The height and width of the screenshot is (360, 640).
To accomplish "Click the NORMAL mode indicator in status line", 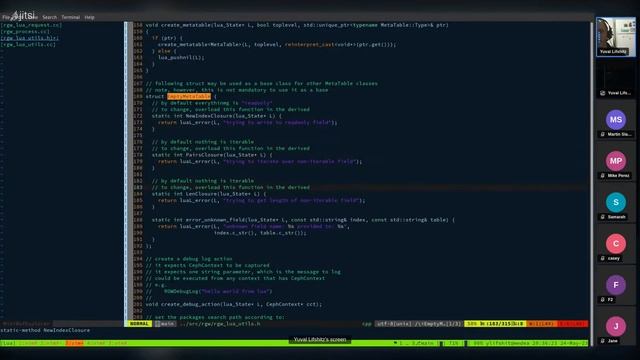I will 140,324.
